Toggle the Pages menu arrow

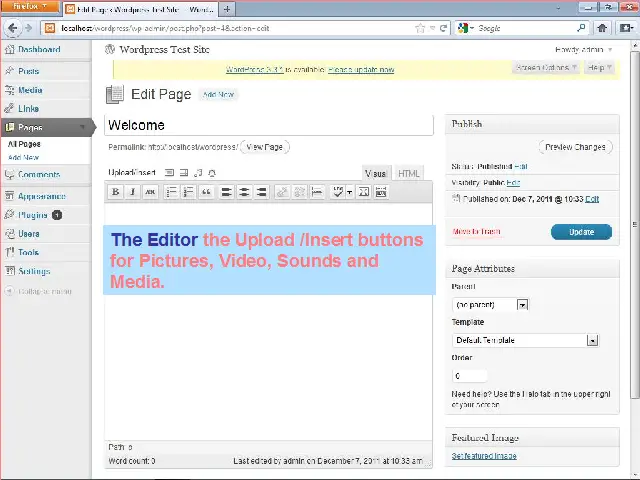[83, 127]
